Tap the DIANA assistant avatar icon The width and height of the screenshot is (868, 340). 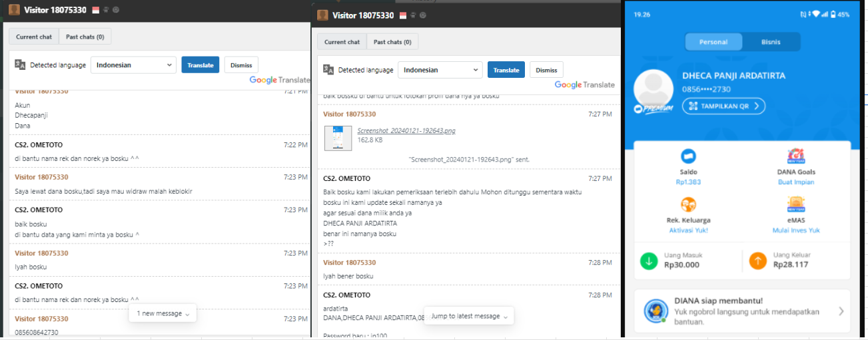point(655,311)
